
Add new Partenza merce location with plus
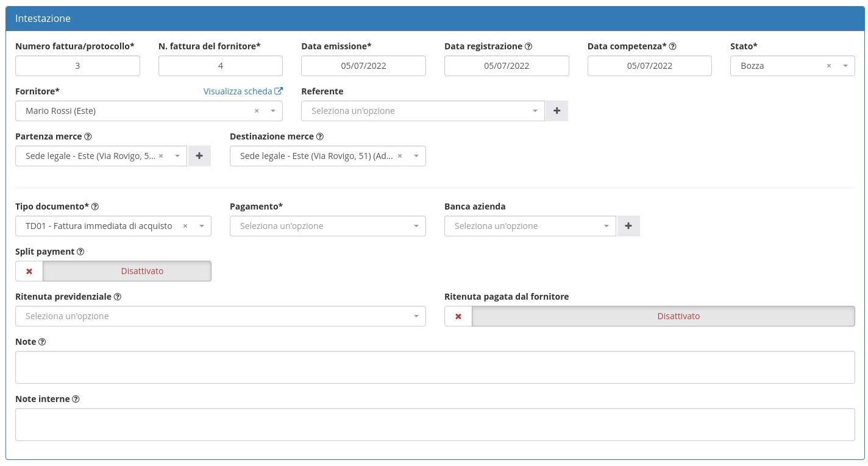coord(199,156)
